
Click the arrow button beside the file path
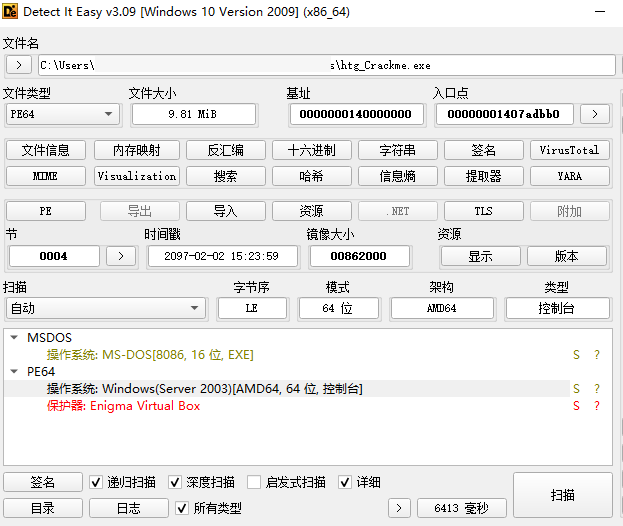19,65
